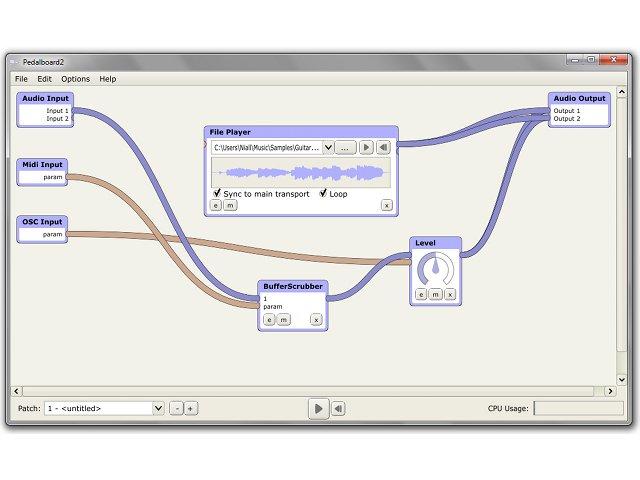Close the Pedalboard2 window
The width and height of the screenshot is (640, 480).
[613, 60]
